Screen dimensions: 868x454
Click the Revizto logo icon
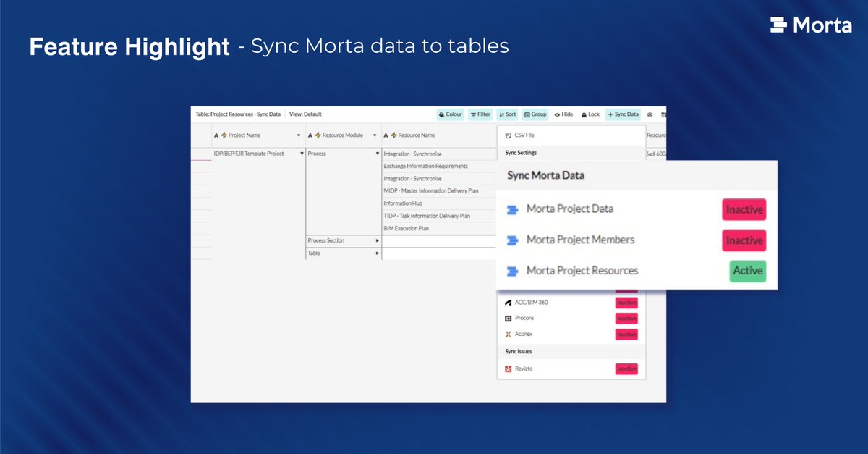[509, 369]
